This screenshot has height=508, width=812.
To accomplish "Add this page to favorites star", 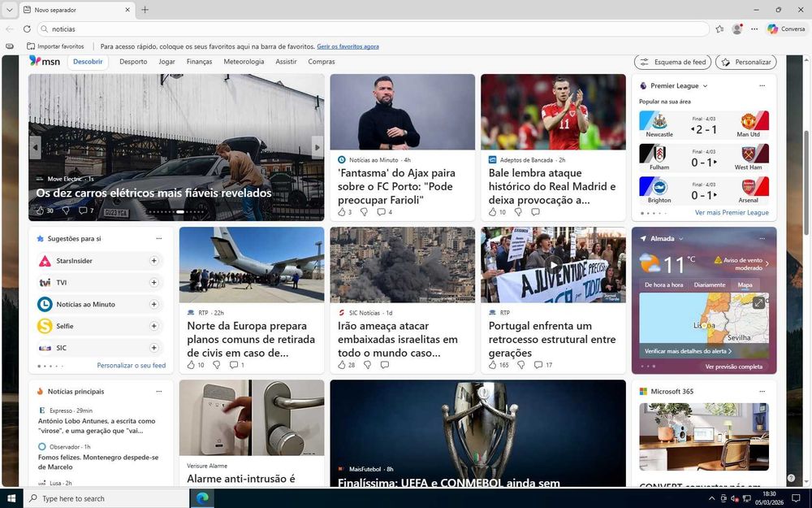I will coord(719,29).
